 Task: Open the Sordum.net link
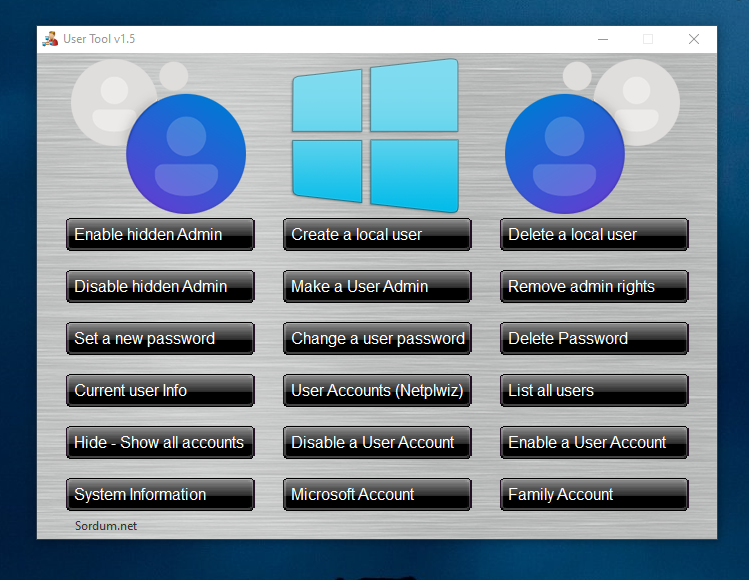[x=106, y=526]
